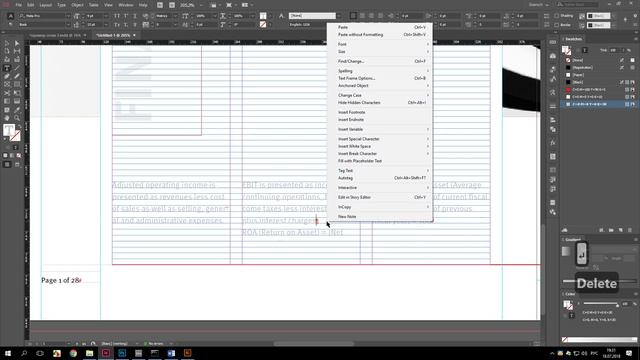Viewport: 640px width, 360px height.
Task: Click the Tint value field in Swatches
Action: click(x=614, y=50)
